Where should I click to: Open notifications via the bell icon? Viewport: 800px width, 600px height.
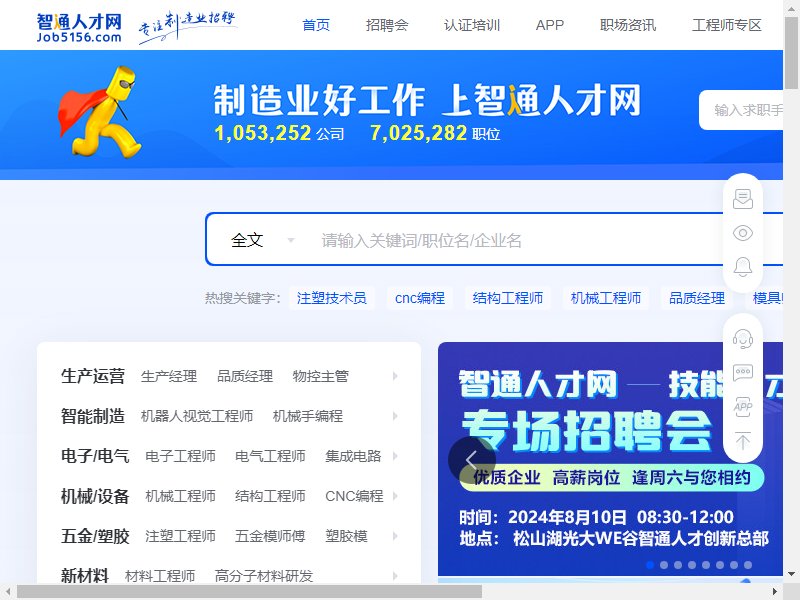click(x=743, y=266)
